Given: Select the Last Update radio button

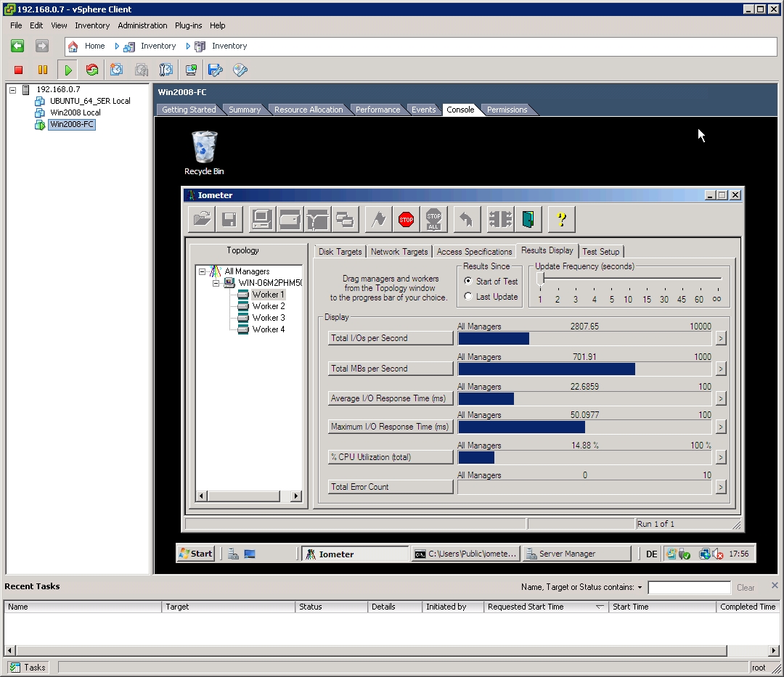Looking at the screenshot, I should [468, 297].
